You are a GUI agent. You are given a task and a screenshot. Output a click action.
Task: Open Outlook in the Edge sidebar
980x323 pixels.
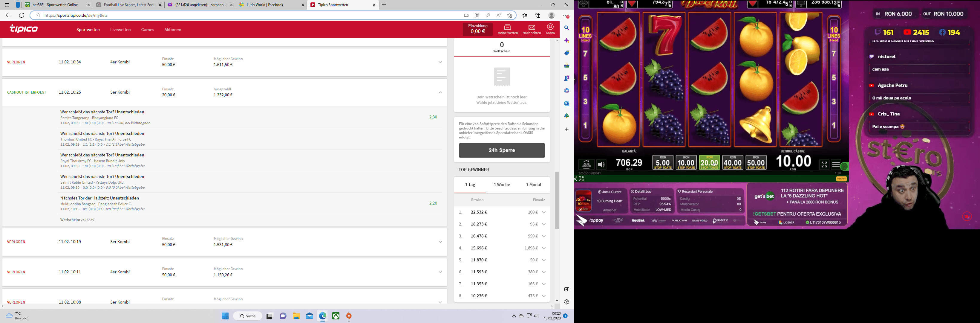pyautogui.click(x=566, y=103)
